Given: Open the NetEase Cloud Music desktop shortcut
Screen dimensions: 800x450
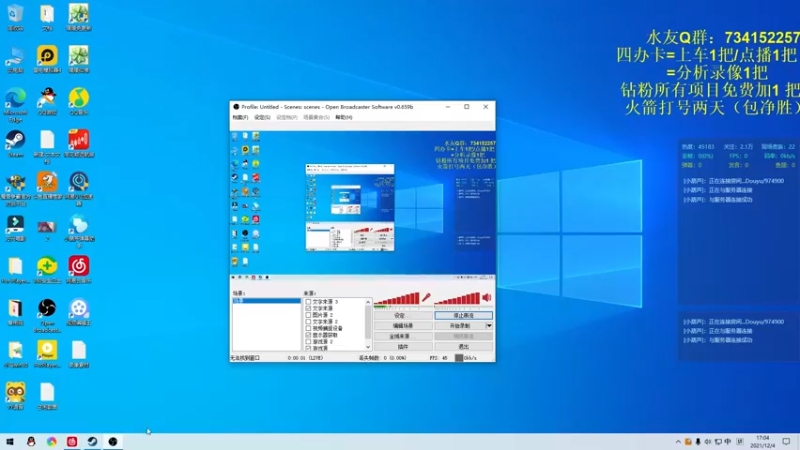Looking at the screenshot, I should click(x=79, y=270).
